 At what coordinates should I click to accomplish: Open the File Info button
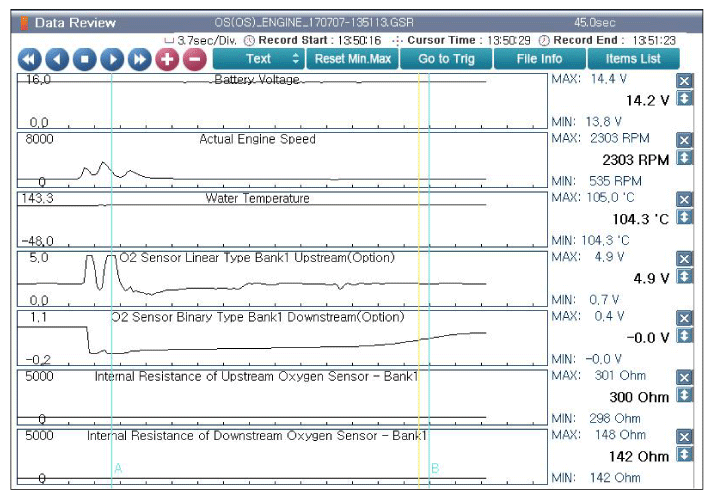[x=539, y=59]
